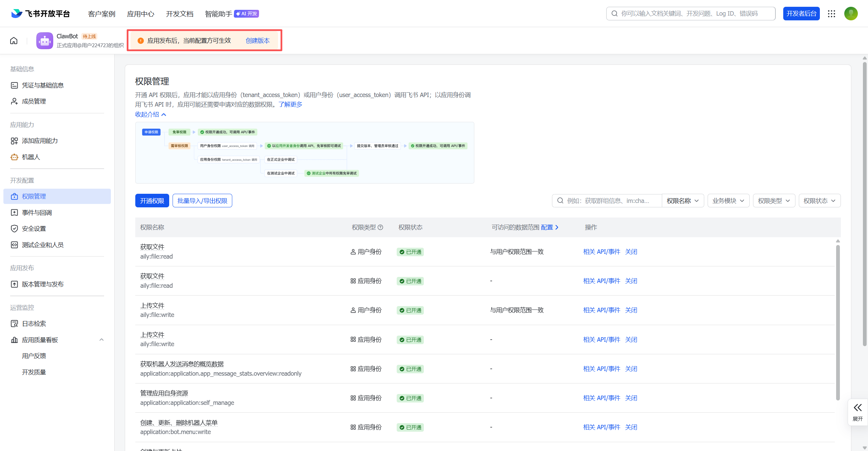Click the Feishu Open Platform logo
868x451 pixels.
pyautogui.click(x=41, y=14)
